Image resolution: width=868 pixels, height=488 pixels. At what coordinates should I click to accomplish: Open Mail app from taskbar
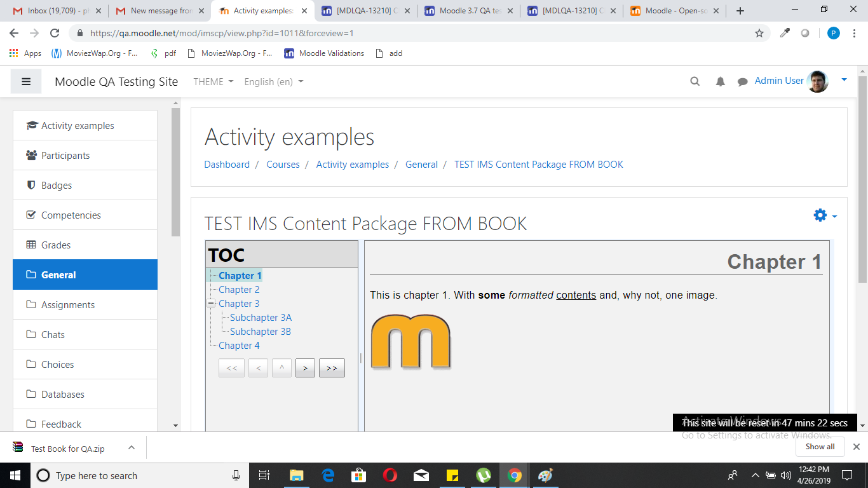pos(421,475)
